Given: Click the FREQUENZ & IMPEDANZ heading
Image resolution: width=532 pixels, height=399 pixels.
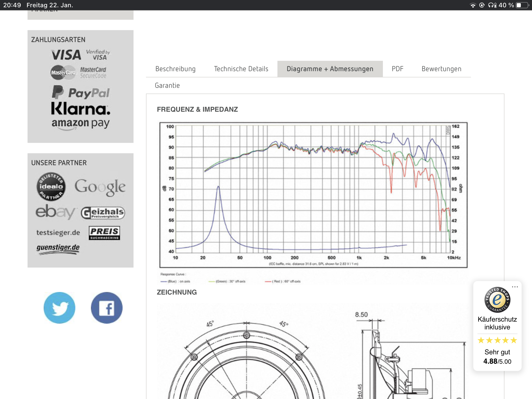Looking at the screenshot, I should (x=197, y=109).
